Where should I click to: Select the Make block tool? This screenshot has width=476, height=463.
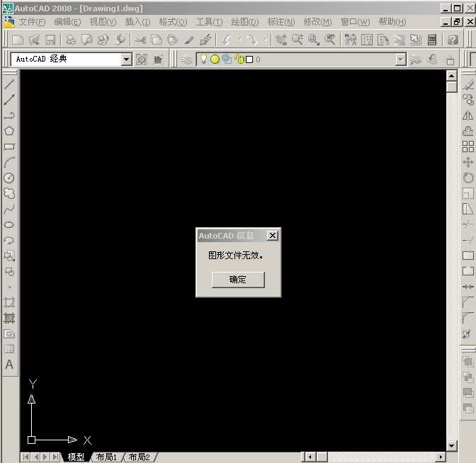(x=9, y=271)
